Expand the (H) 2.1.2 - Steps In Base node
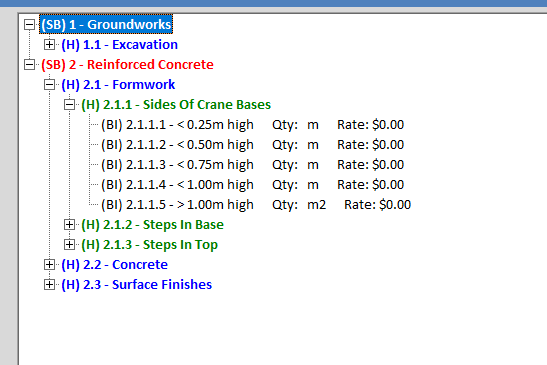Viewport: 547px width, 365px height. (x=69, y=225)
